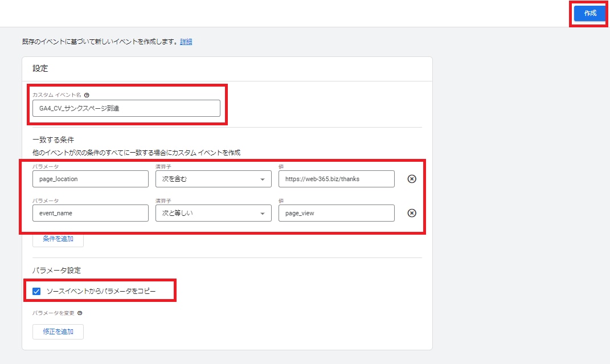Click help icon beside カスタム イベント名
This screenshot has height=364, width=610.
(87, 95)
